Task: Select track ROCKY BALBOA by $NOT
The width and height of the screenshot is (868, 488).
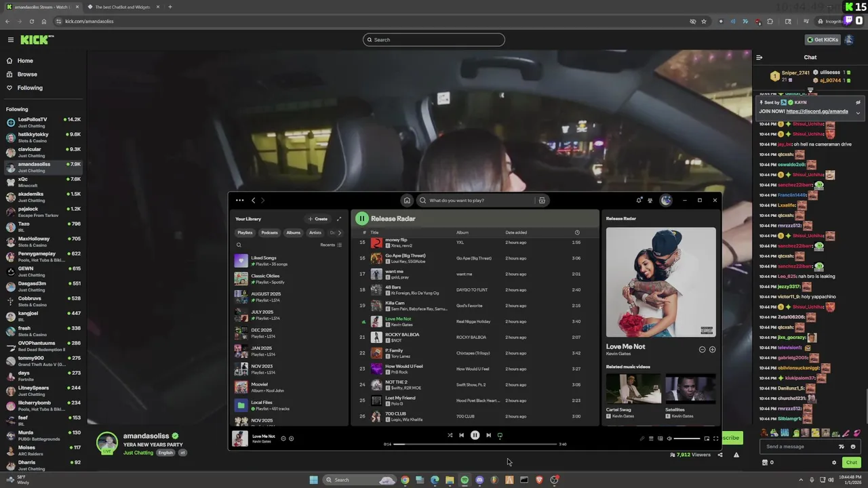Action: (475, 337)
